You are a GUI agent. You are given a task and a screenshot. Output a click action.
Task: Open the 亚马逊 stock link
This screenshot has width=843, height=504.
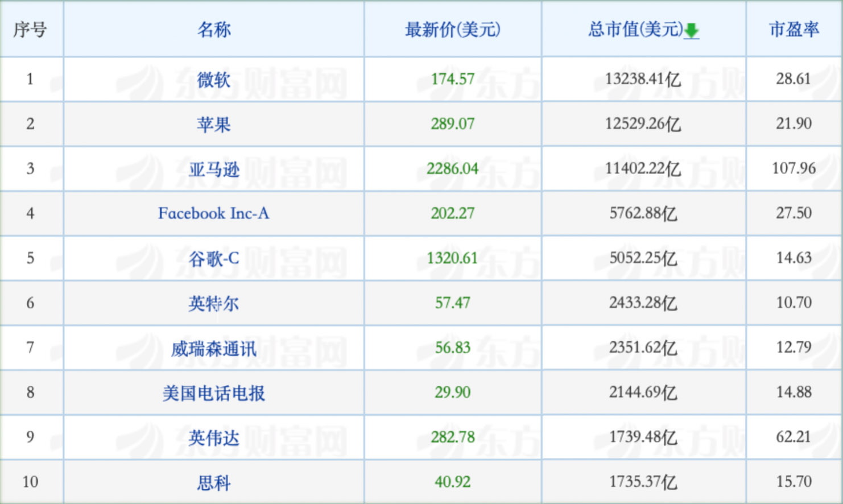coord(214,169)
